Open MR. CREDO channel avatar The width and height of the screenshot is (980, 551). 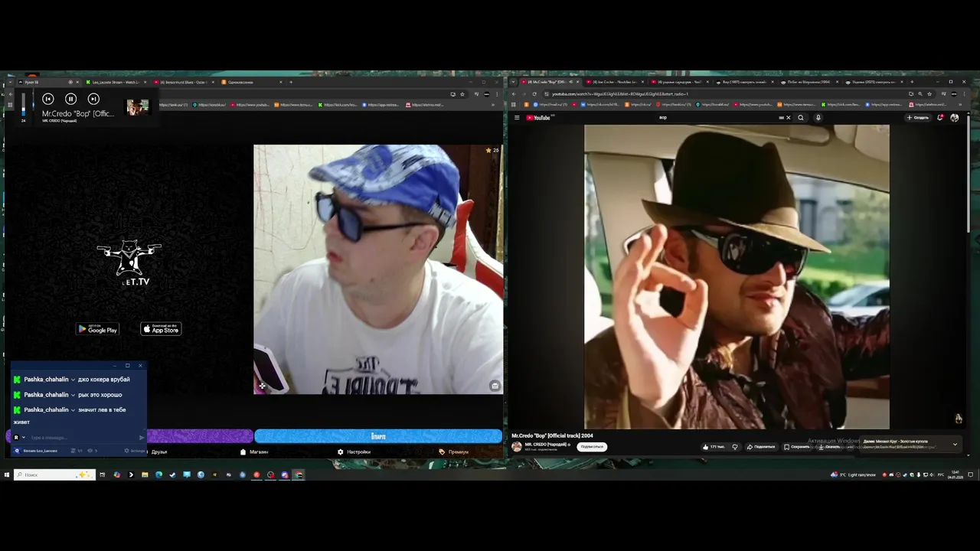pos(517,446)
